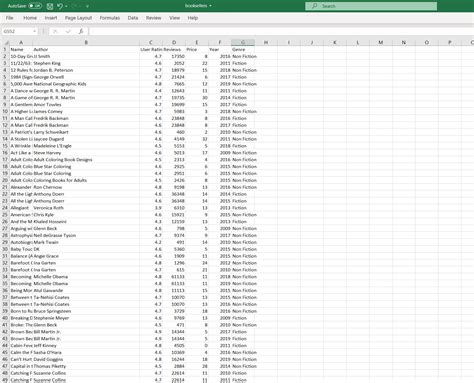This screenshot has height=383, width=474.
Task: Click the Veronica Roth author cell
Action: pos(86,208)
